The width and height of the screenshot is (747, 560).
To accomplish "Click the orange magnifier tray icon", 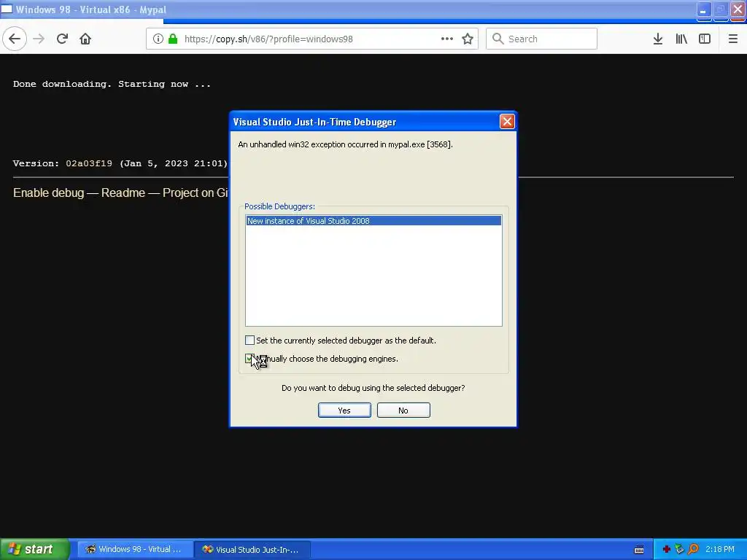I will pyautogui.click(x=693, y=550).
